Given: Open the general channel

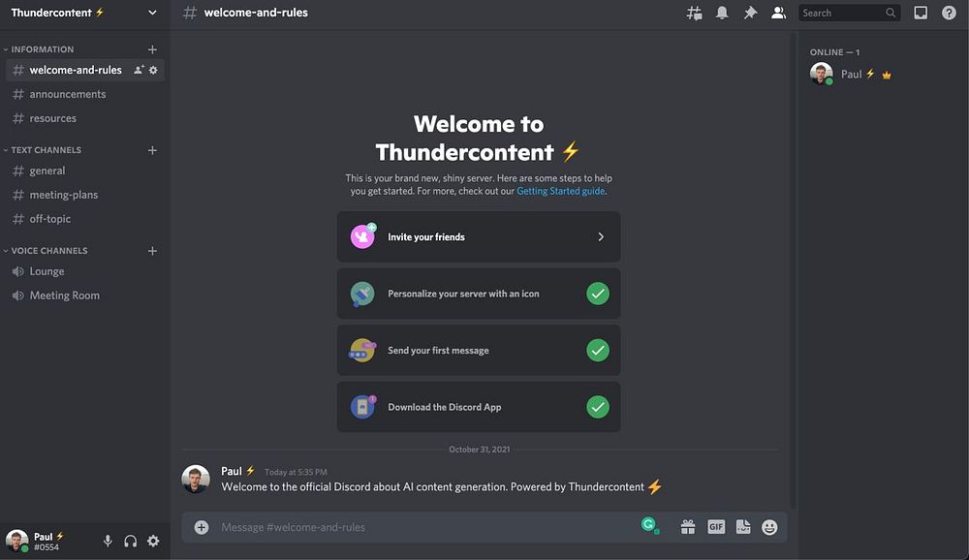Looking at the screenshot, I should (84, 171).
